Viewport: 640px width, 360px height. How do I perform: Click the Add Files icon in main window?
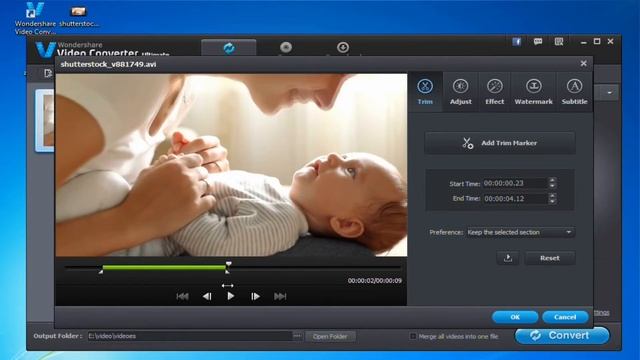tap(48, 73)
